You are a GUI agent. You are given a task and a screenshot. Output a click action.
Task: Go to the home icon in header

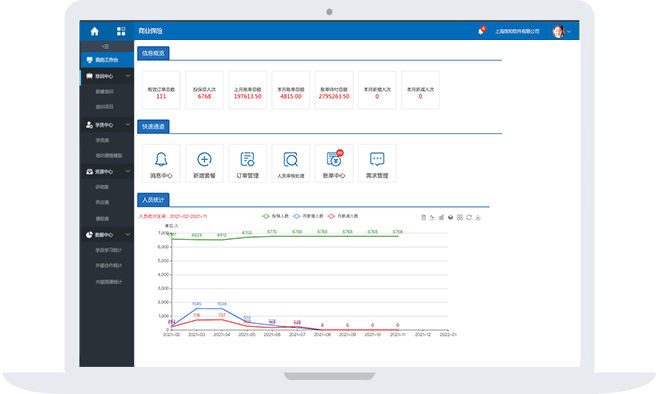95,31
